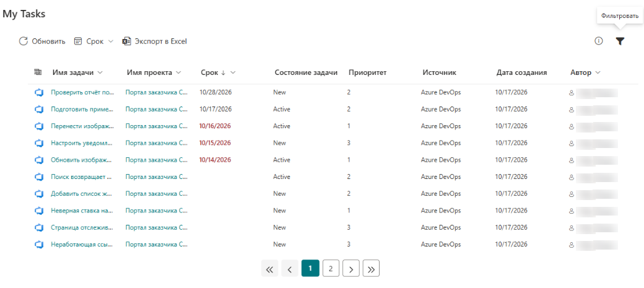Click the column layout icon in table header
Screen dimensions: 644x288
(38, 72)
